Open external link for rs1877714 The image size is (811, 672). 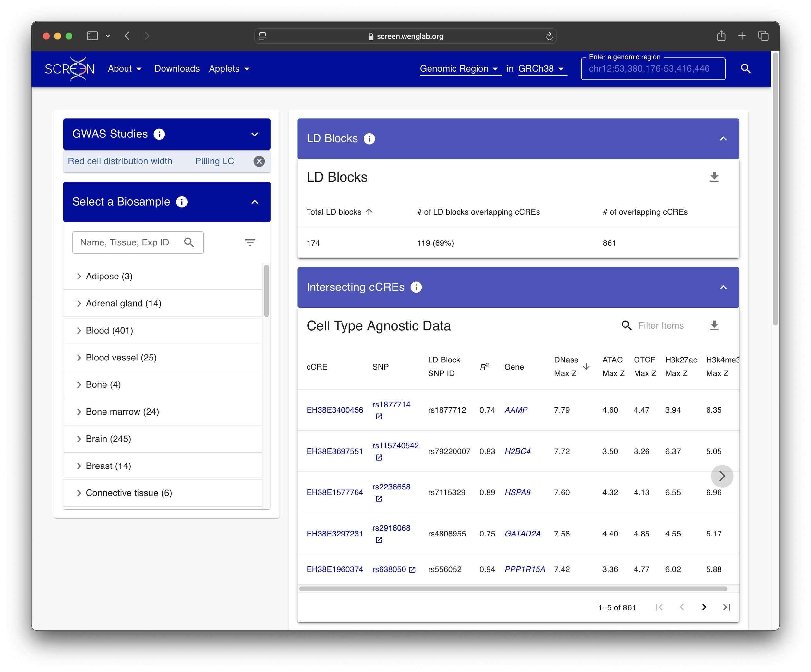click(x=379, y=417)
